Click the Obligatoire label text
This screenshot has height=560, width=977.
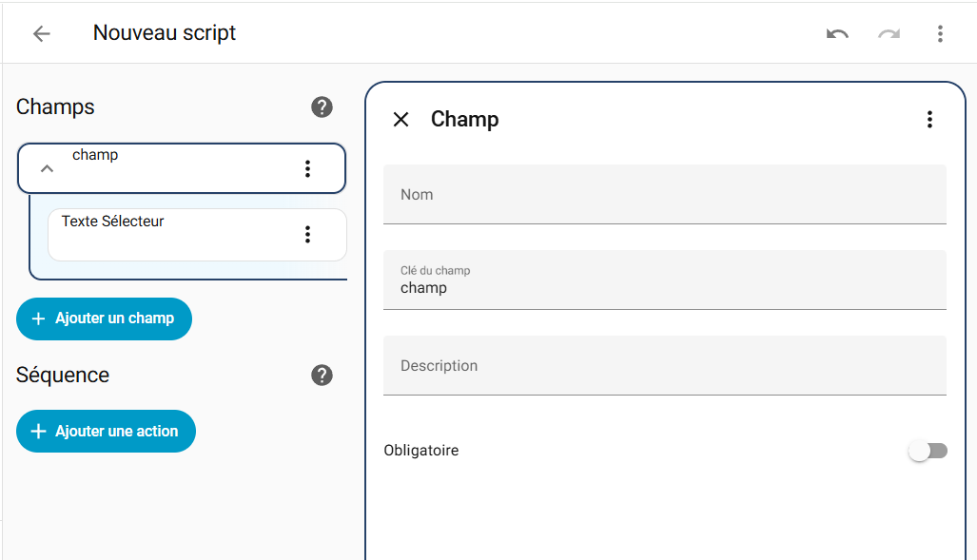click(421, 451)
